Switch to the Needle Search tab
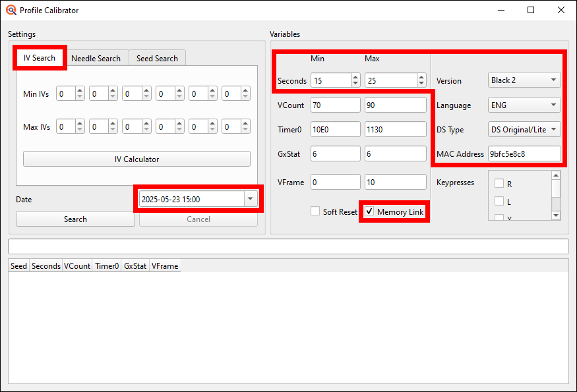The height and width of the screenshot is (392, 577). [96, 58]
